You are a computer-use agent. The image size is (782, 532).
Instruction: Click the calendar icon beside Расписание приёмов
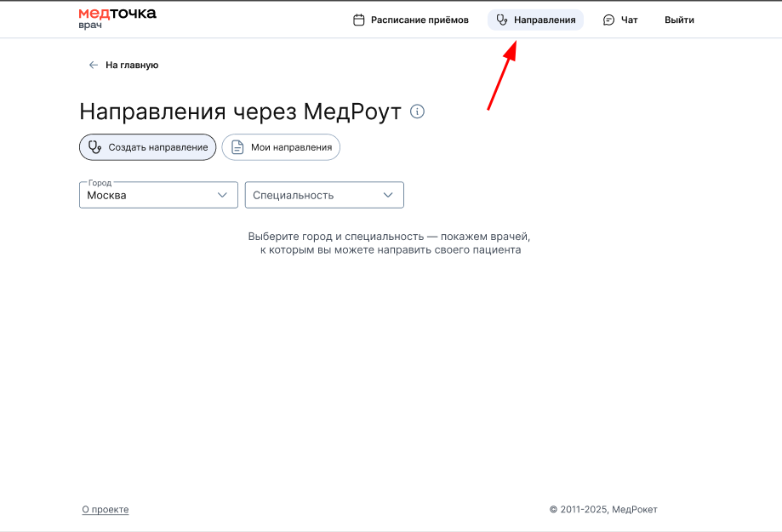(359, 20)
